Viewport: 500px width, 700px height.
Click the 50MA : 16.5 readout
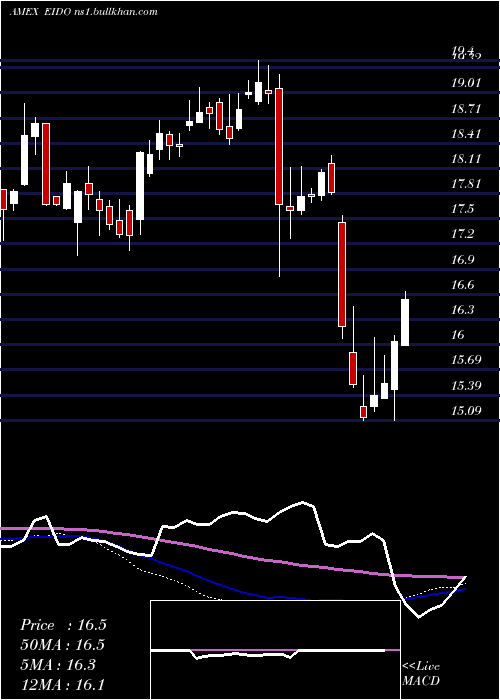pyautogui.click(x=63, y=645)
